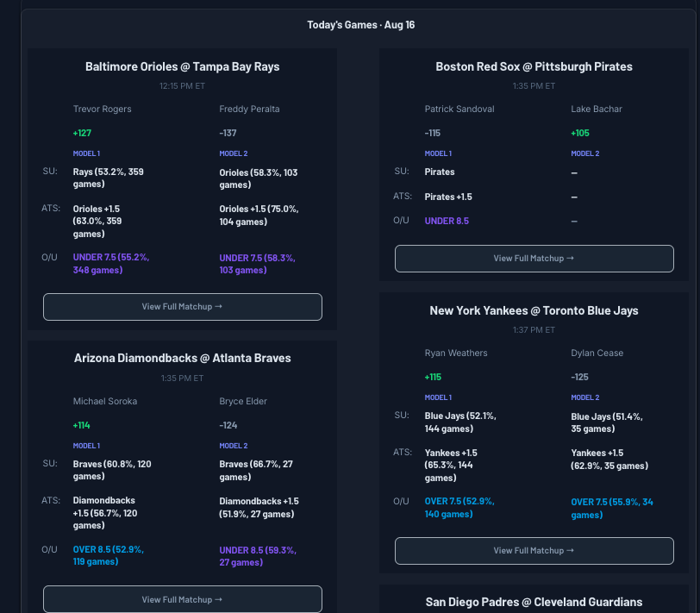The width and height of the screenshot is (700, 613).
Task: Click Orioles (58.3%, 103 games) SU pick
Action: pos(258,178)
